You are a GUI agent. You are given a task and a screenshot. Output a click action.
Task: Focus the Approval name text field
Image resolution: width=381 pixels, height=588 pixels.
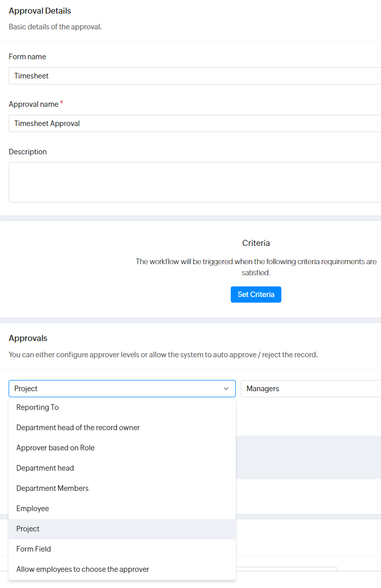(195, 123)
